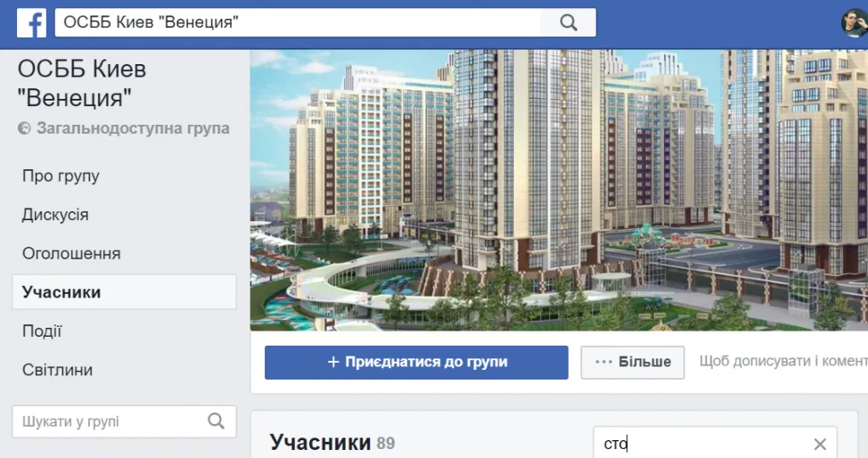Open the Facebook home logo icon
The image size is (868, 458).
coord(31,22)
